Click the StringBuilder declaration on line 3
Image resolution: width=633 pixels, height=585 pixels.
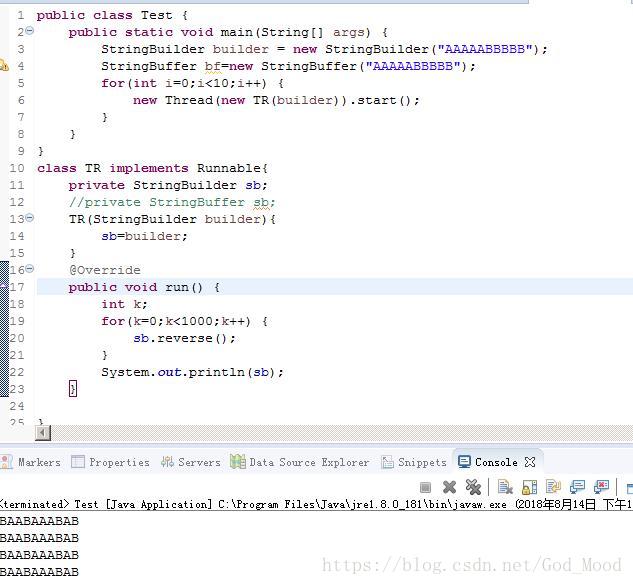[325, 49]
